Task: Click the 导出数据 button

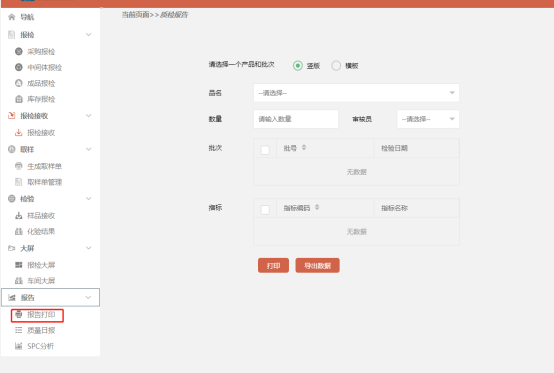Action: (x=318, y=265)
